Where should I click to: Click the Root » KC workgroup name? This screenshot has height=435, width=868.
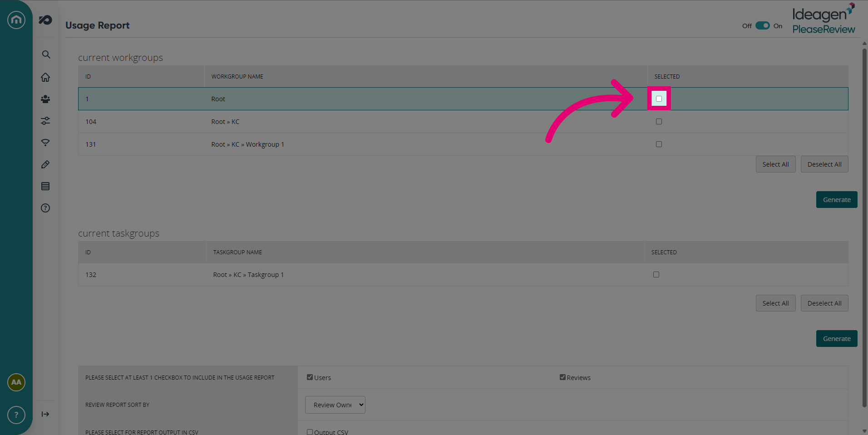click(225, 122)
